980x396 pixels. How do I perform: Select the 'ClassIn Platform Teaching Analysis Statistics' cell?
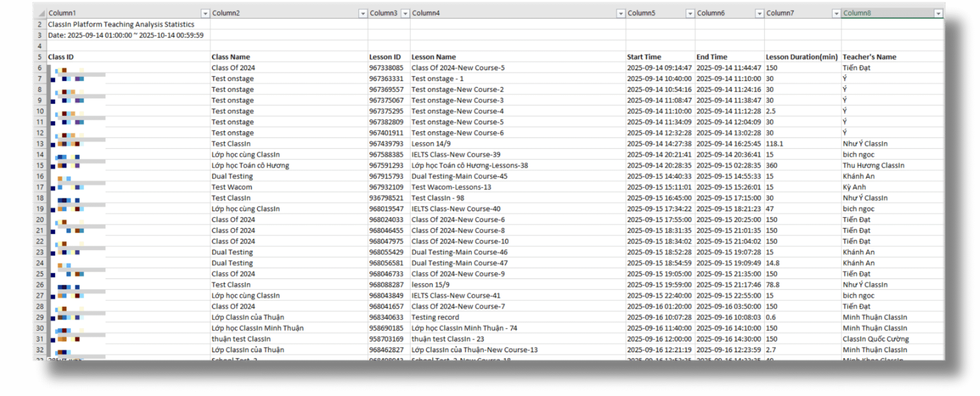pyautogui.click(x=121, y=24)
